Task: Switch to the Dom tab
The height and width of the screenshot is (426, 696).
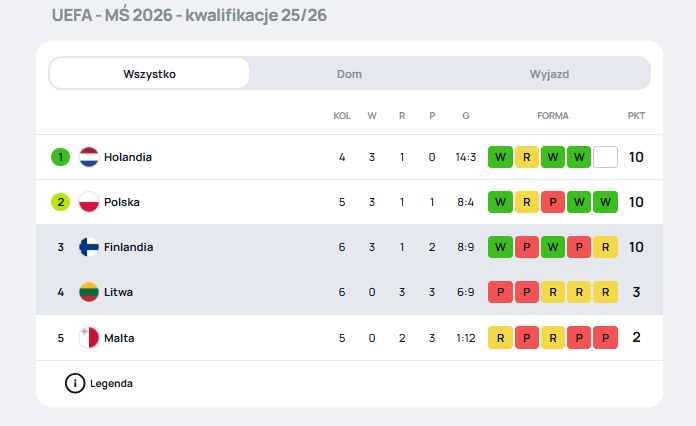Action: [349, 73]
